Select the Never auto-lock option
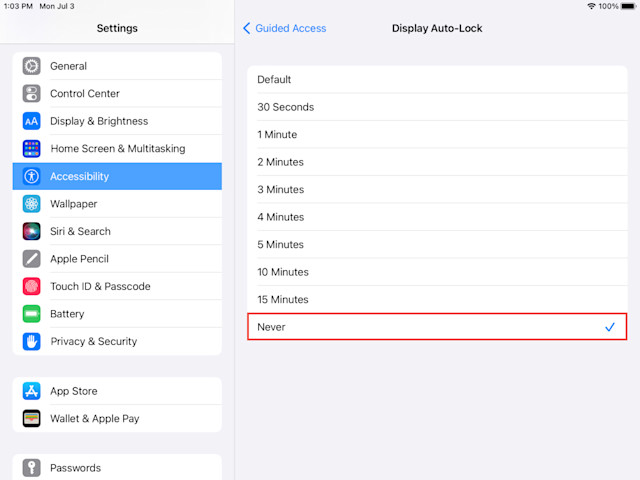The width and height of the screenshot is (640, 480). [x=437, y=327]
